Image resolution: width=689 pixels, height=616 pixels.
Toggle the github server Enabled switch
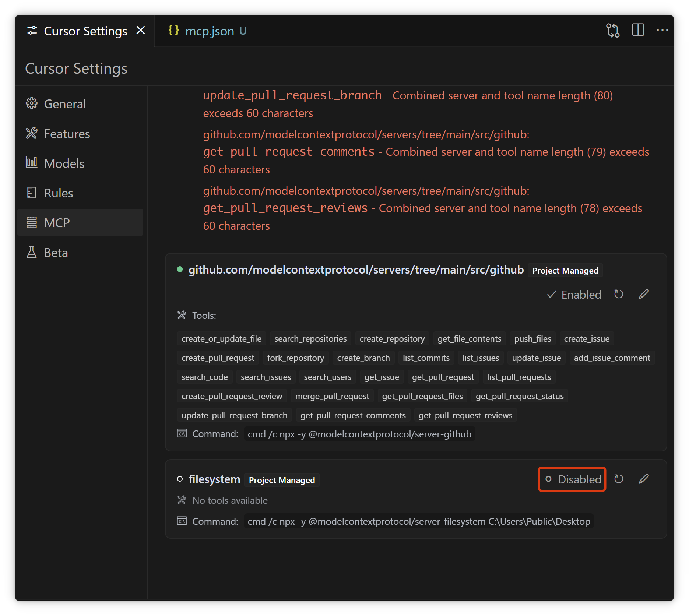[574, 295]
